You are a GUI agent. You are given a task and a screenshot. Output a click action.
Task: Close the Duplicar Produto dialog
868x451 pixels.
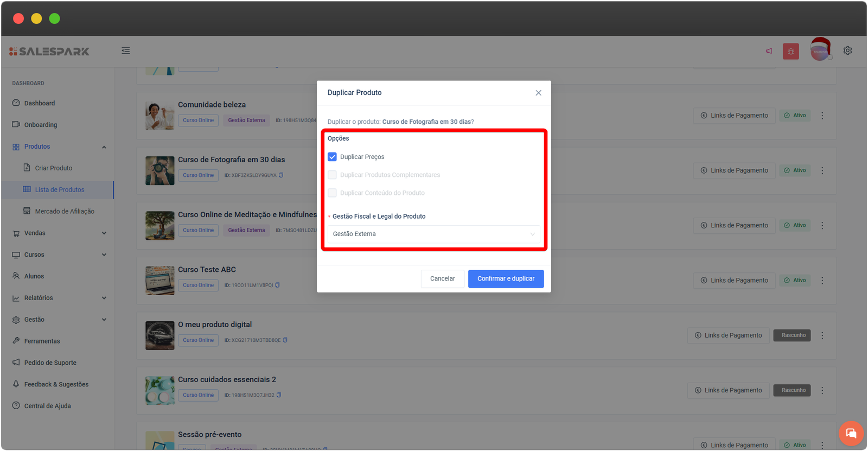click(538, 93)
